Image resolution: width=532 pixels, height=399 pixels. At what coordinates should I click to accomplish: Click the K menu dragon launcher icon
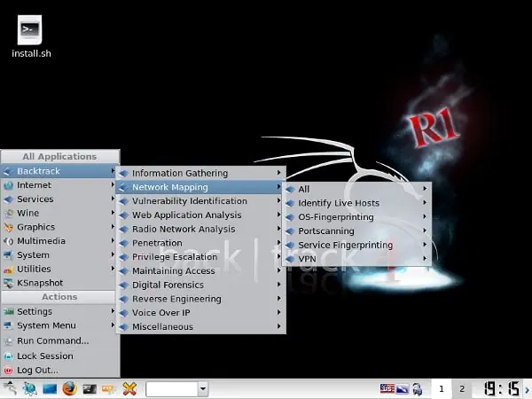pos(10,389)
